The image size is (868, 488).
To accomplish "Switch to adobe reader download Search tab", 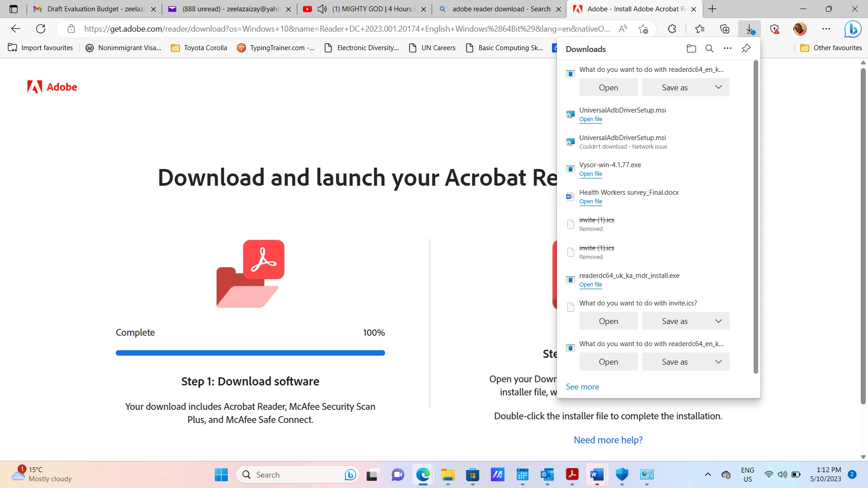I will [500, 9].
